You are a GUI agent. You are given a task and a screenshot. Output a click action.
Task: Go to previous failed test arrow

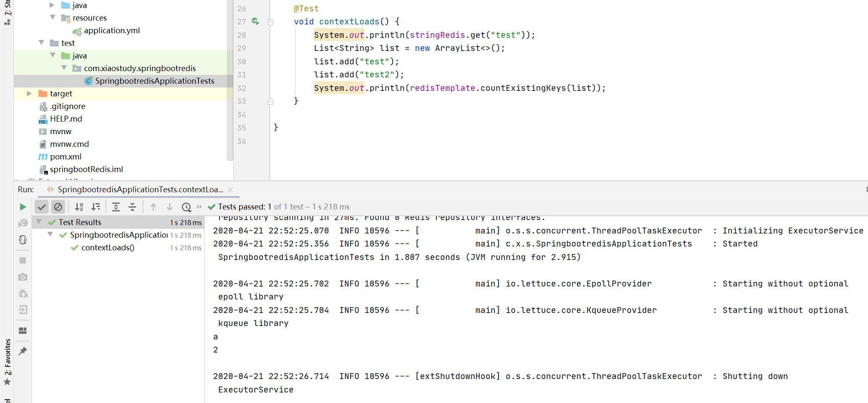pyautogui.click(x=153, y=207)
